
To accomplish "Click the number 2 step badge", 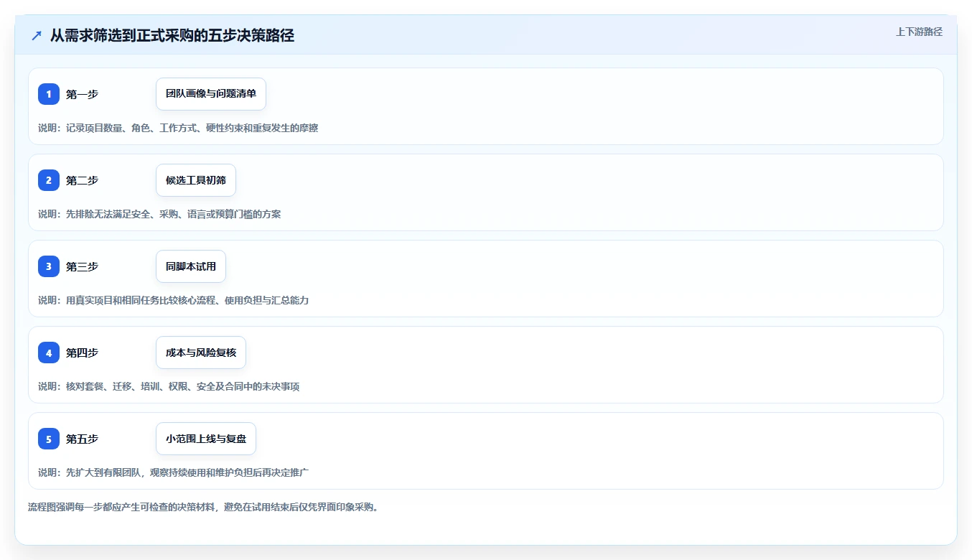I will coord(49,180).
